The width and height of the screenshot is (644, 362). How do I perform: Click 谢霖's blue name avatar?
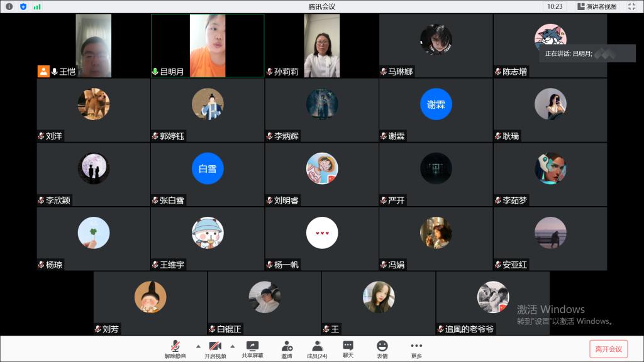[x=436, y=104]
